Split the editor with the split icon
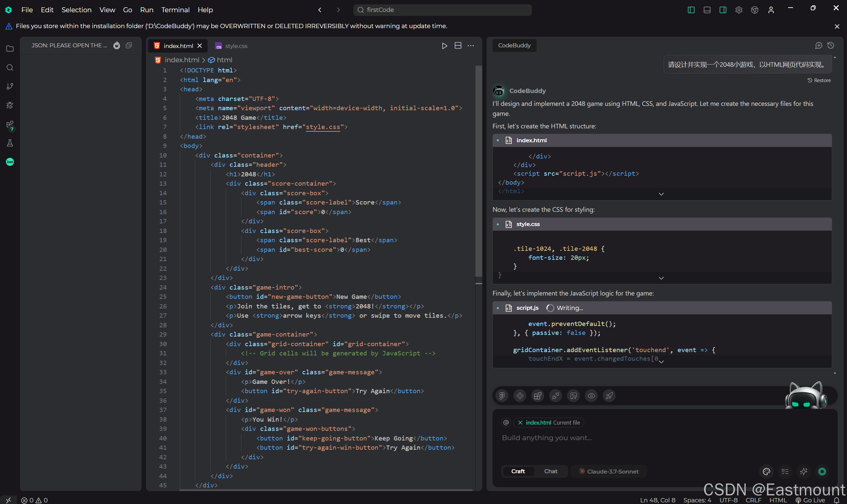This screenshot has width=847, height=504. 458,46
